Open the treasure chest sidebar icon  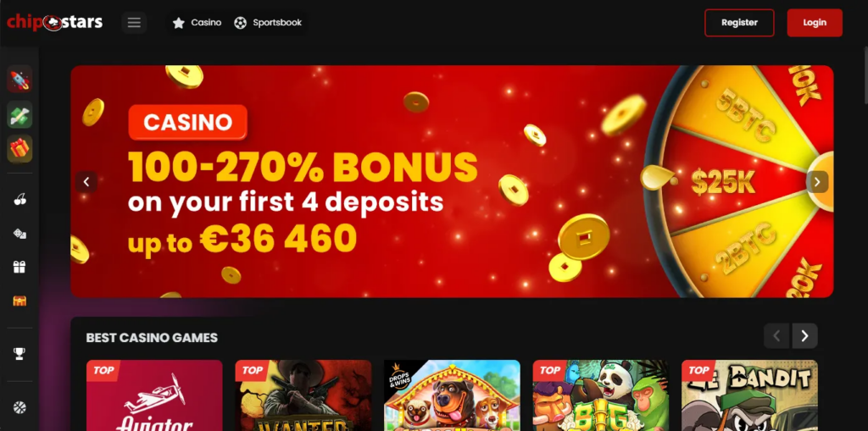click(x=19, y=301)
